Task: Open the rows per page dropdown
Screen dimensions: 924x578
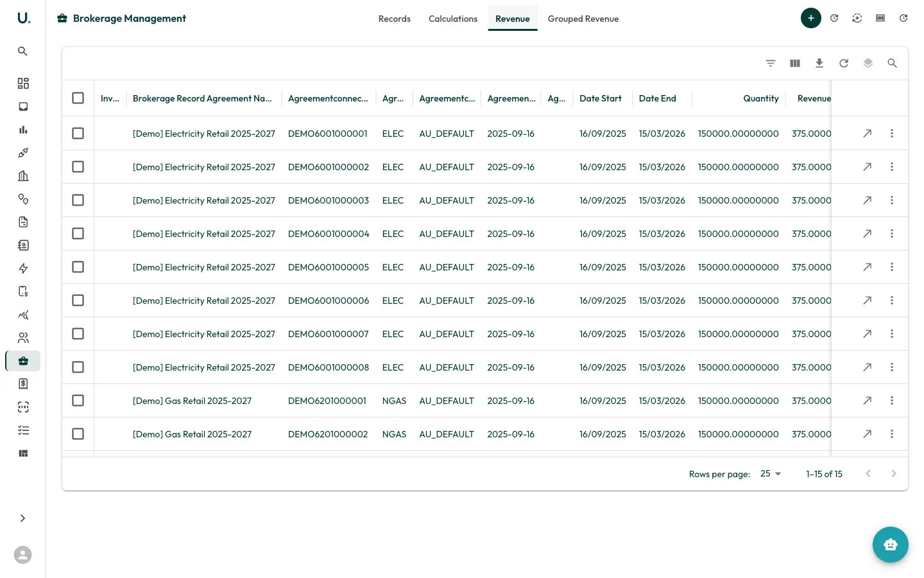Action: coord(771,474)
